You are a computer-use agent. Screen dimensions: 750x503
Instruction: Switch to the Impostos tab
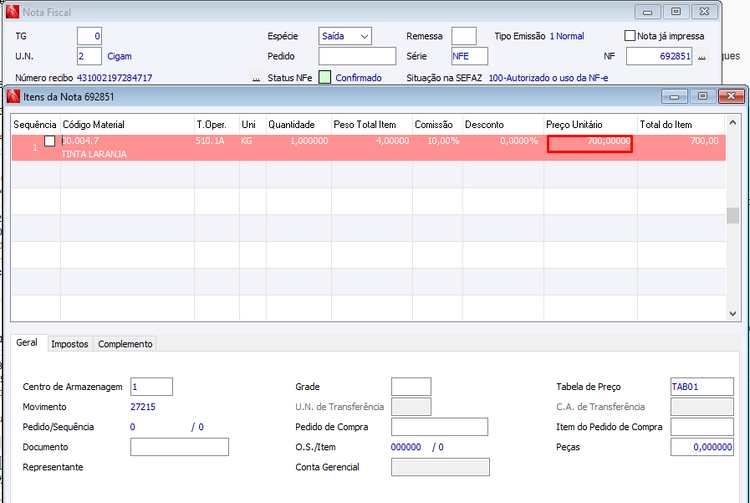point(70,344)
